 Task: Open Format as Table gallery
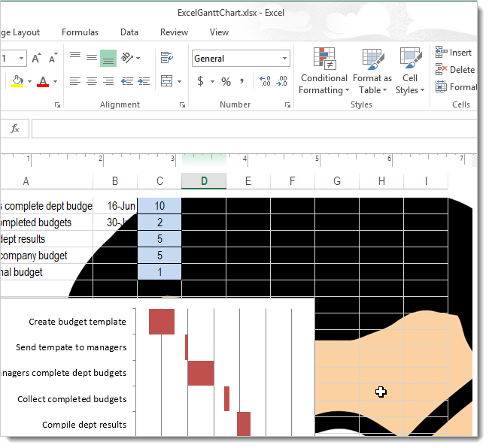click(x=372, y=71)
